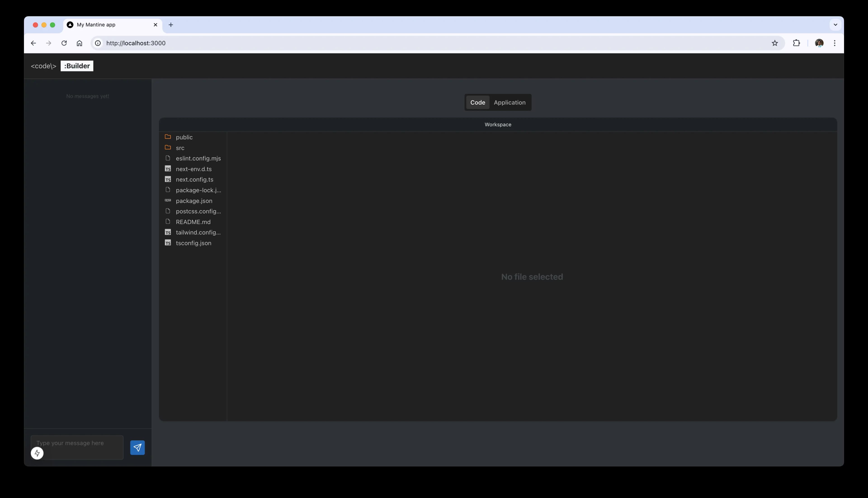The image size is (868, 498).
Task: Open a new browser tab
Action: [171, 25]
